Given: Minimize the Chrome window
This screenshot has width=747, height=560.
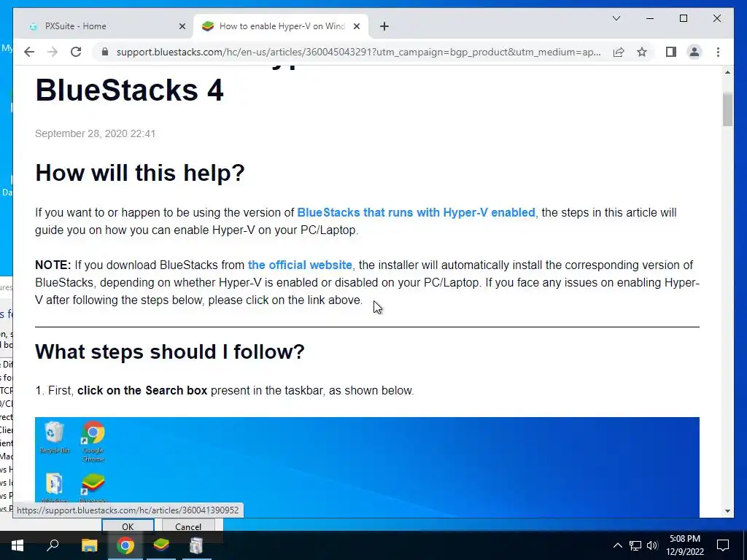Looking at the screenshot, I should [650, 18].
